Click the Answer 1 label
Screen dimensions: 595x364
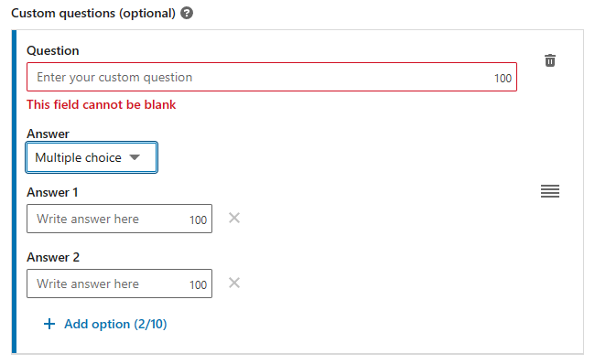point(52,192)
